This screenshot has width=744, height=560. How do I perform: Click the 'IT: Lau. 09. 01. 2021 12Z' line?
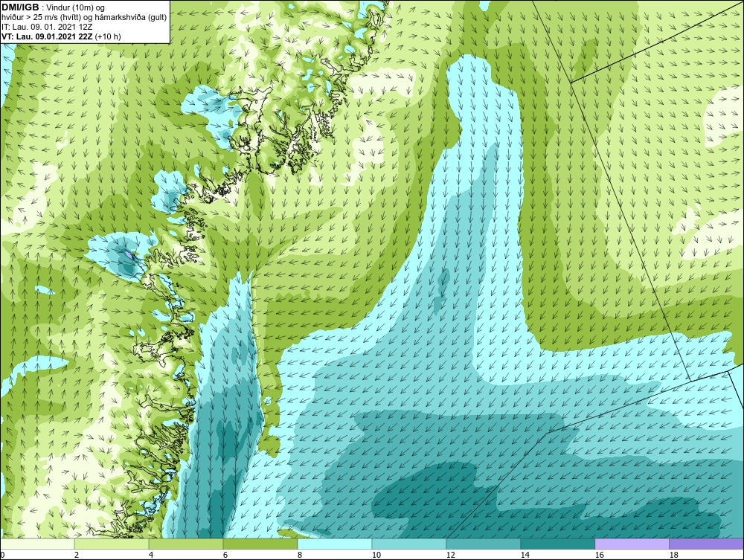click(x=47, y=27)
